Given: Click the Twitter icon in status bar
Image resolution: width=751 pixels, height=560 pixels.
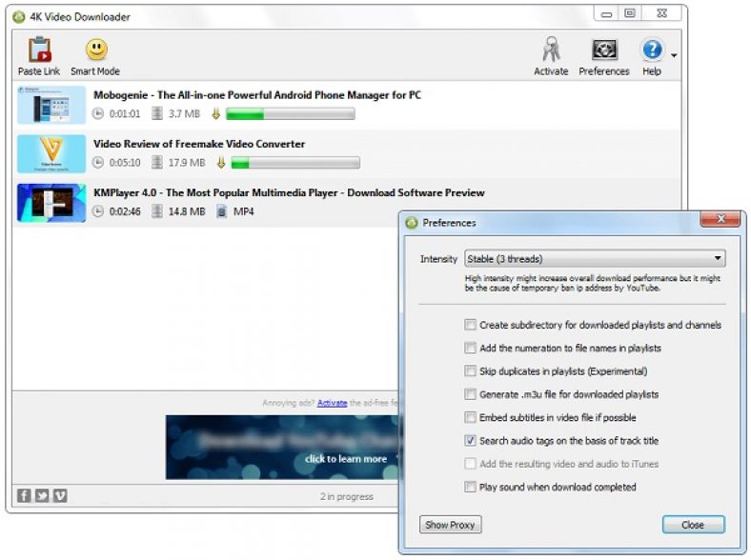Looking at the screenshot, I should pyautogui.click(x=42, y=495).
